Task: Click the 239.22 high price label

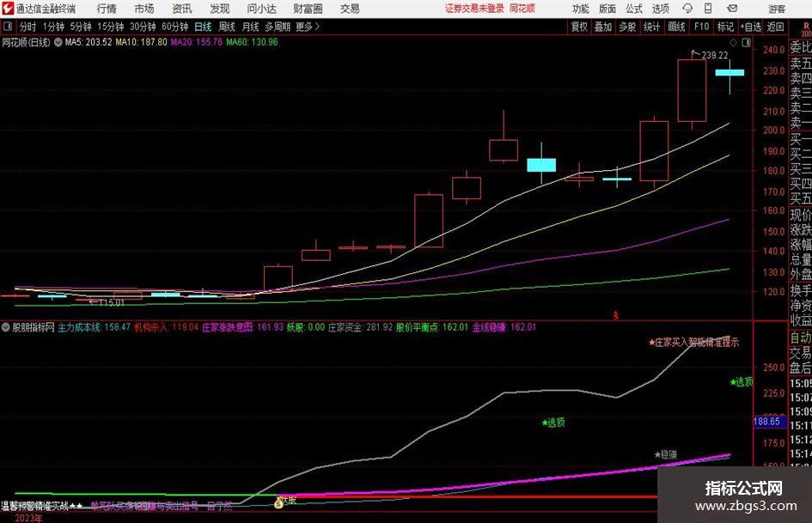Action: pyautogui.click(x=714, y=55)
